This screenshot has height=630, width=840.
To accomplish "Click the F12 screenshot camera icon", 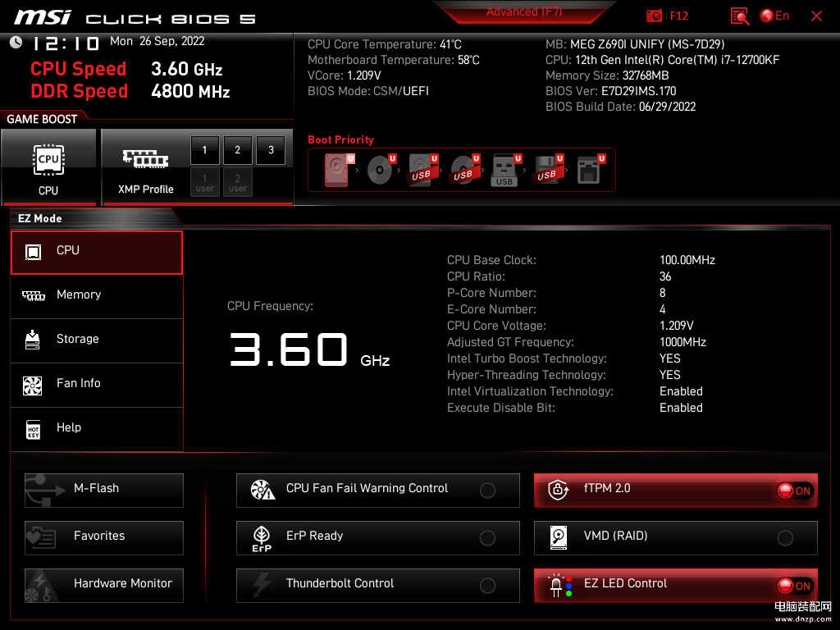I will (x=655, y=16).
